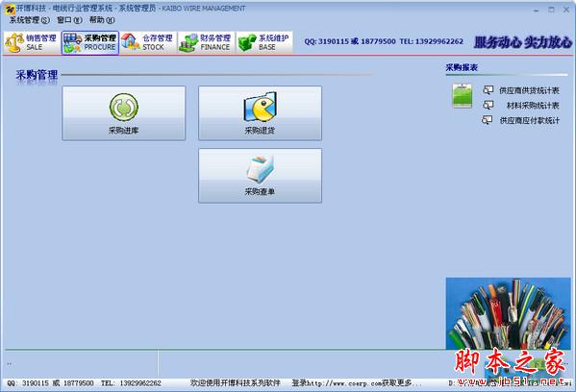Viewport: 576px width, 392px height.
Task: Click the green report clipboard icon
Action: [463, 96]
